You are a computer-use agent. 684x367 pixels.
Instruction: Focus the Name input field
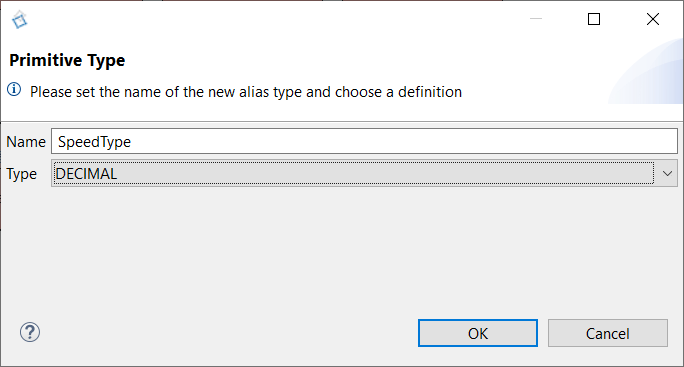pos(364,141)
